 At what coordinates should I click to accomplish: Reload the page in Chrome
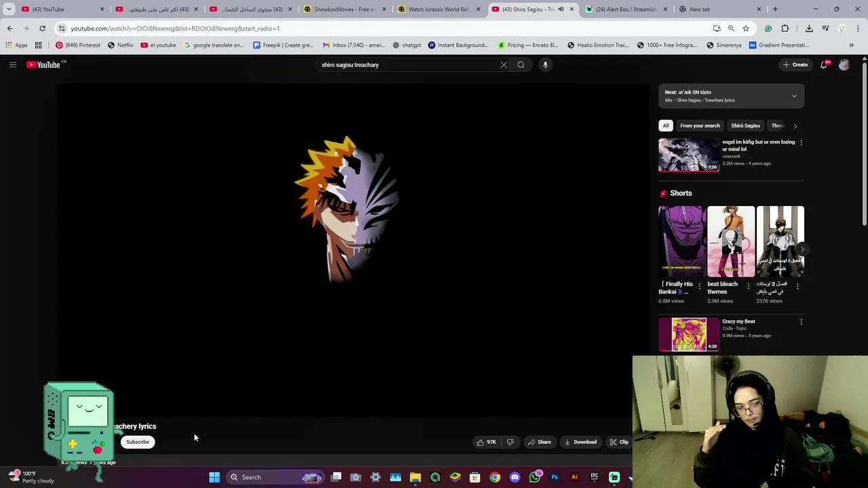pyautogui.click(x=42, y=28)
